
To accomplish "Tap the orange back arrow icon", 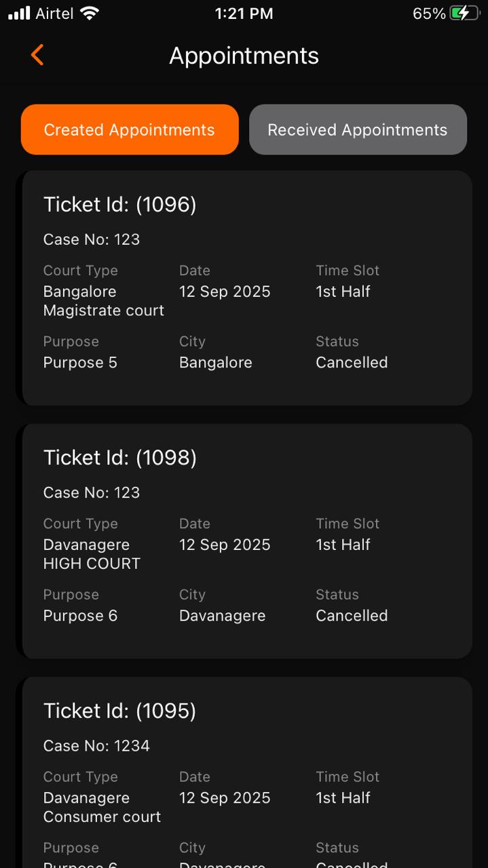I will (x=37, y=55).
